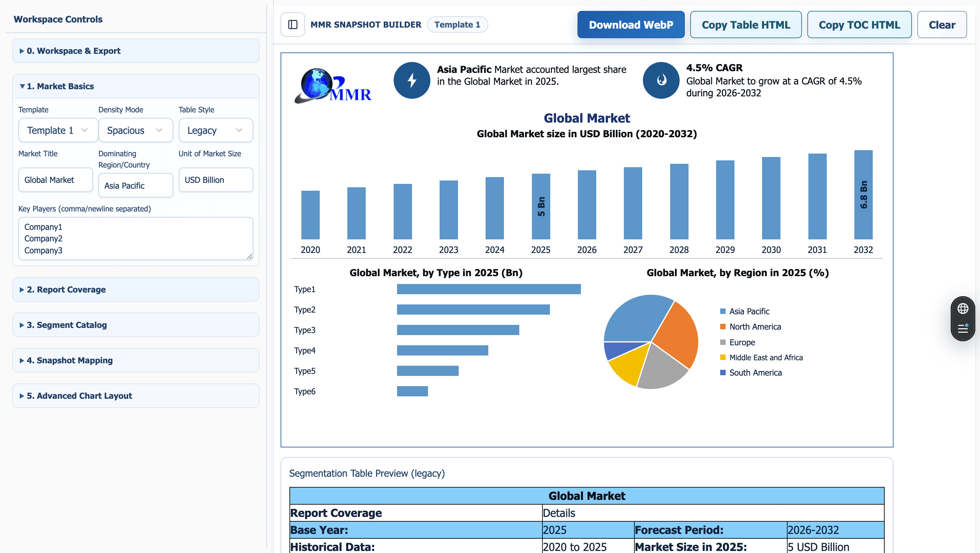
Task: Click the 2032 bar labeled 6.8 Bn
Action: (x=863, y=195)
